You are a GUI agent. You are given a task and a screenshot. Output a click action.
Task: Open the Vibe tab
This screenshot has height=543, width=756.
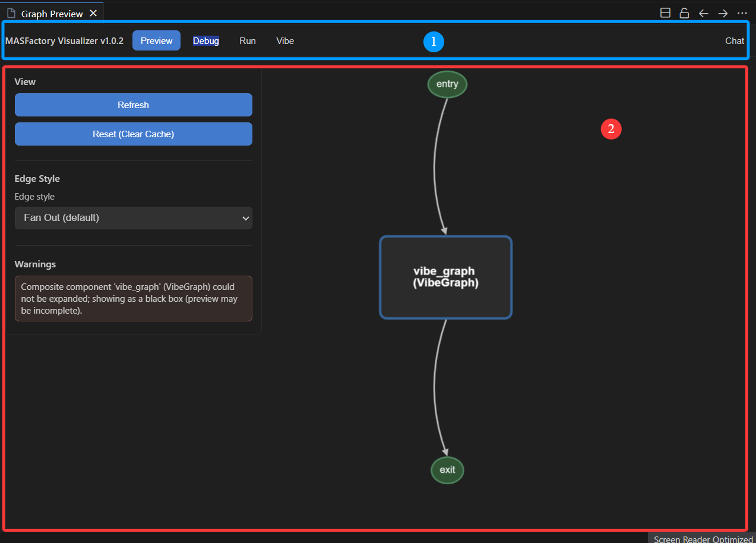click(285, 40)
